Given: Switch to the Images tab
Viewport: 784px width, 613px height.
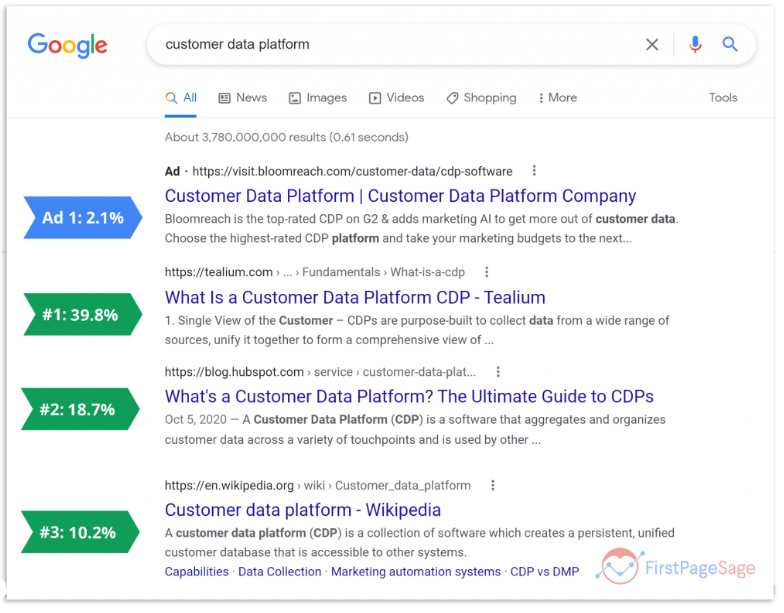Looking at the screenshot, I should coord(317,98).
